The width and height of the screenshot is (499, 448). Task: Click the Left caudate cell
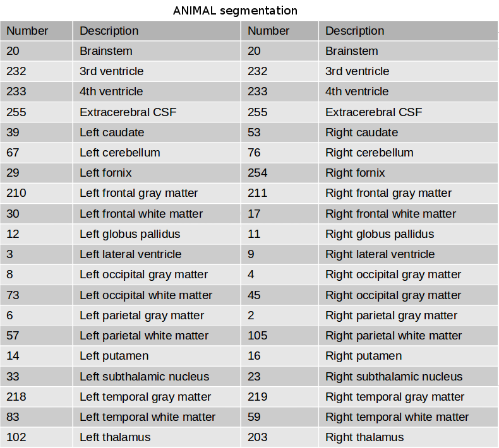157,133
